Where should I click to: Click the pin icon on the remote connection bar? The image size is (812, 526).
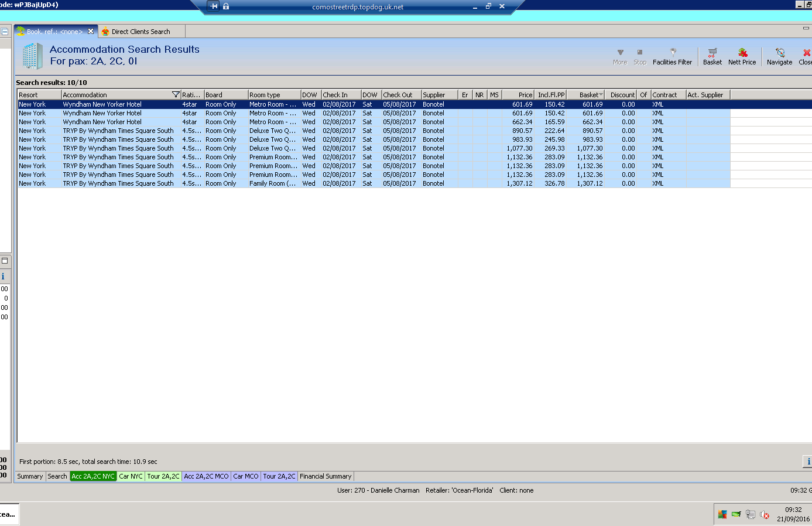(x=214, y=6)
